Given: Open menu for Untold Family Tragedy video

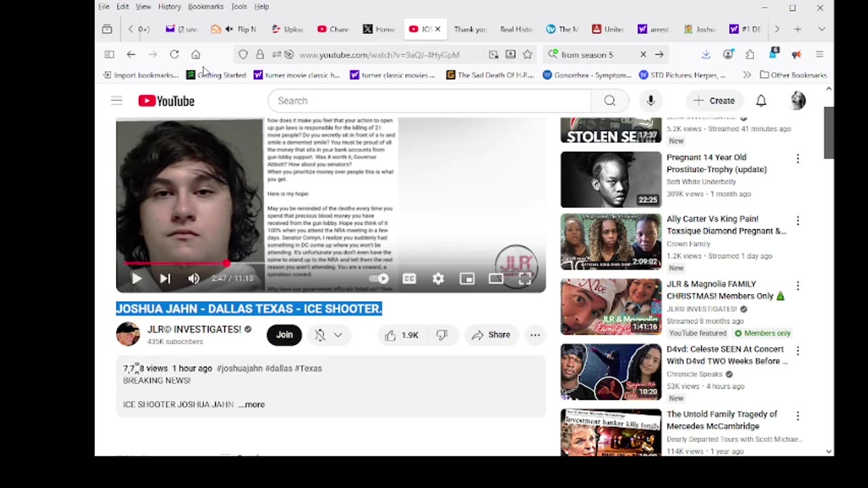Looking at the screenshot, I should point(797,416).
